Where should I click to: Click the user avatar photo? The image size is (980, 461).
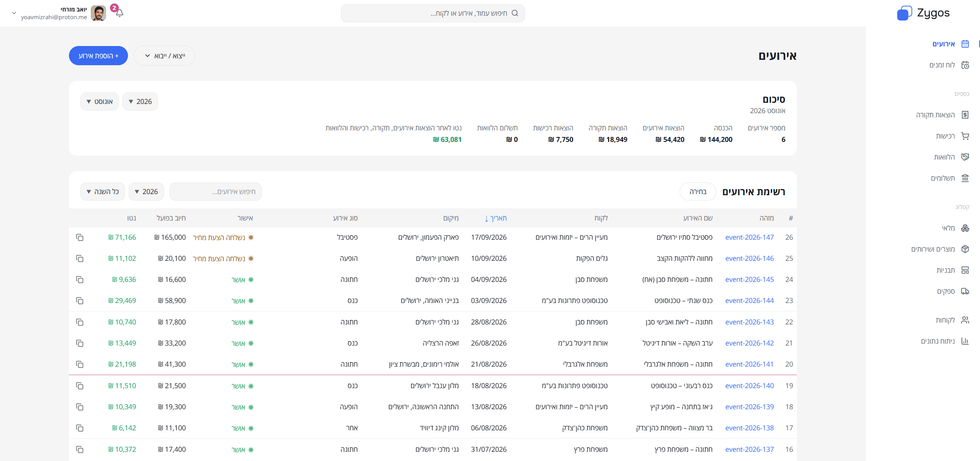tap(98, 13)
